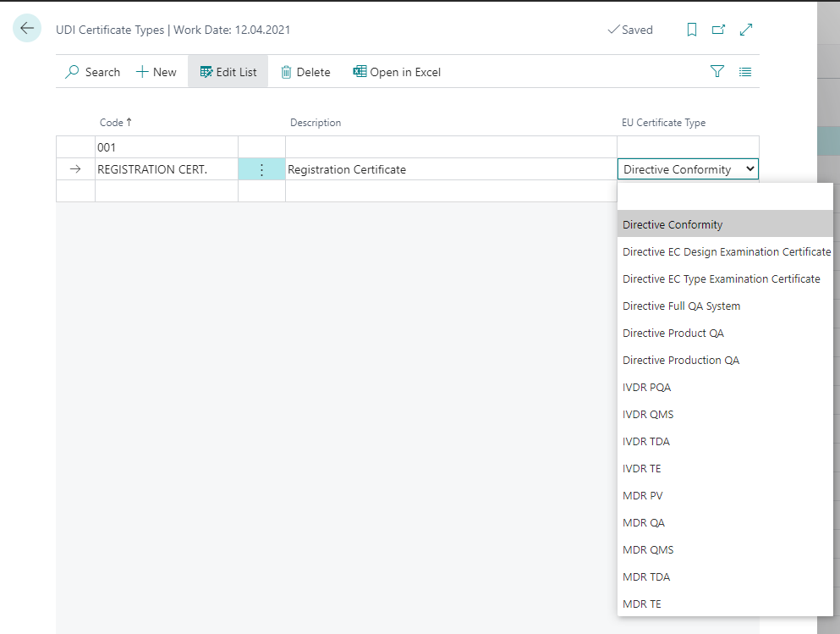This screenshot has width=840, height=634.
Task: Choose MDR QMS from the list
Action: coord(648,550)
